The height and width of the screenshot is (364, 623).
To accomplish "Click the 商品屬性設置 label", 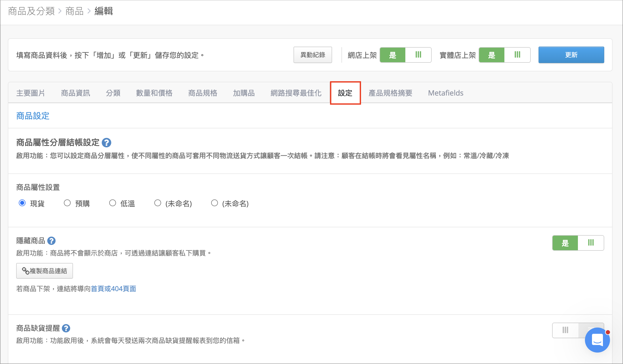I will [38, 187].
